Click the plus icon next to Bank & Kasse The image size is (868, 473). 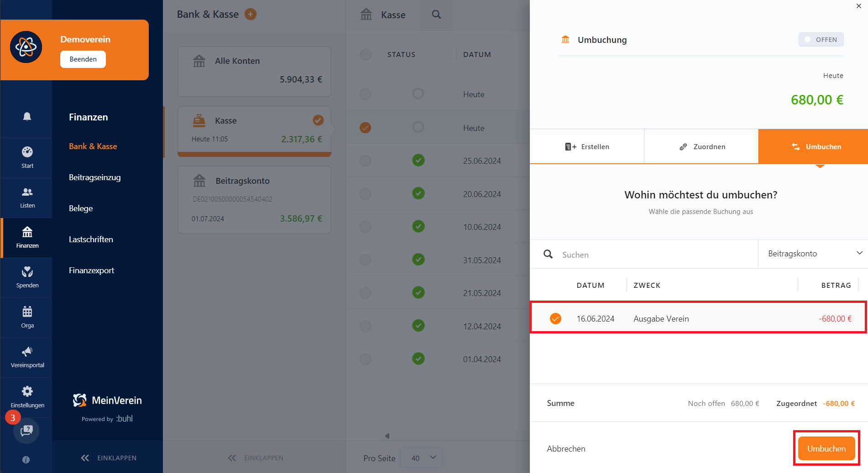pyautogui.click(x=251, y=14)
